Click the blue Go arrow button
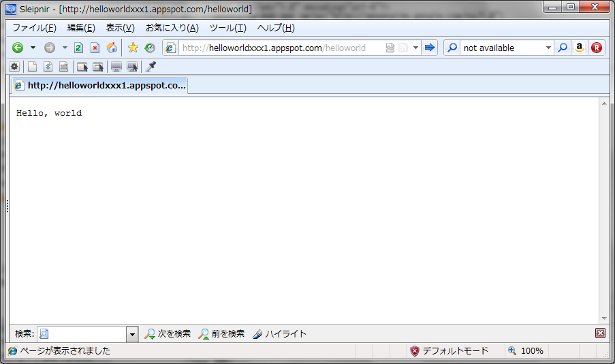Screen dimensions: 615x364 430,48
